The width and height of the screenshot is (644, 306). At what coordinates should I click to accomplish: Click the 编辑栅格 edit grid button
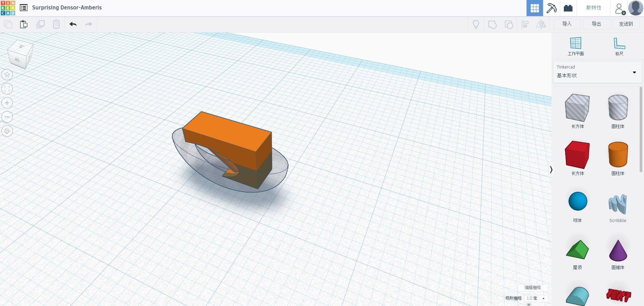[x=533, y=288]
